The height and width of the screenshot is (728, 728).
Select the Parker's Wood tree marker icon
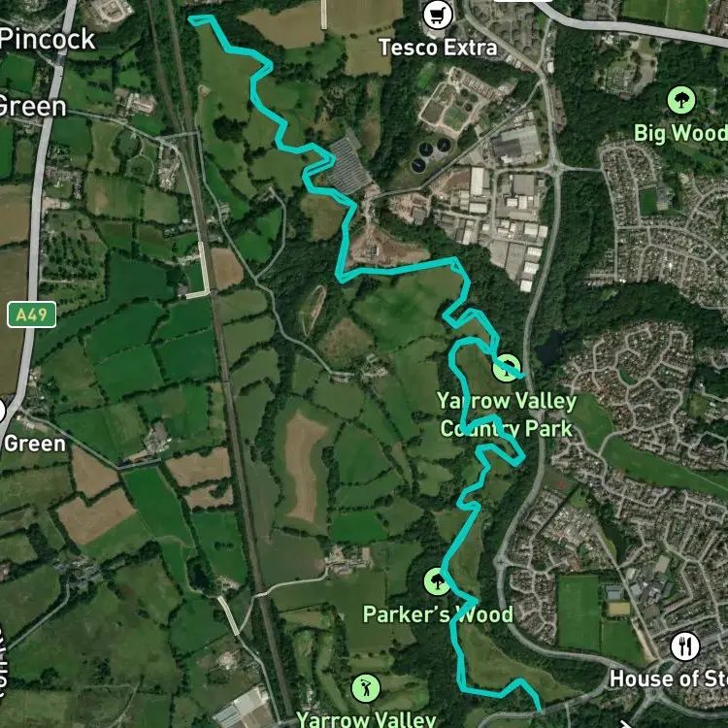437,581
